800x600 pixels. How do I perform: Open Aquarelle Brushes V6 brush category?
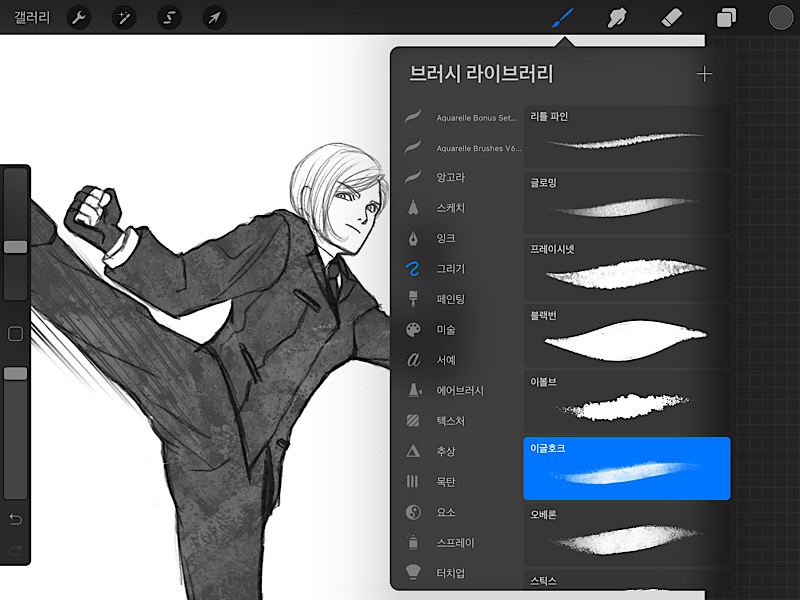(x=462, y=148)
